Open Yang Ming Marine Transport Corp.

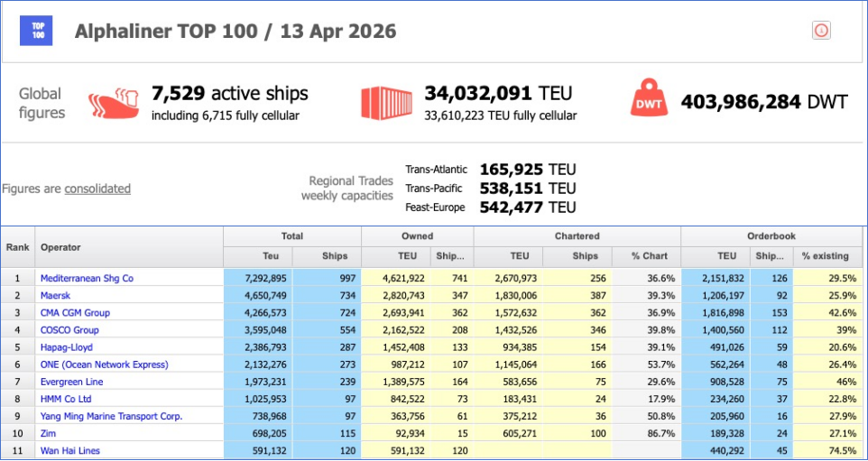point(111,416)
